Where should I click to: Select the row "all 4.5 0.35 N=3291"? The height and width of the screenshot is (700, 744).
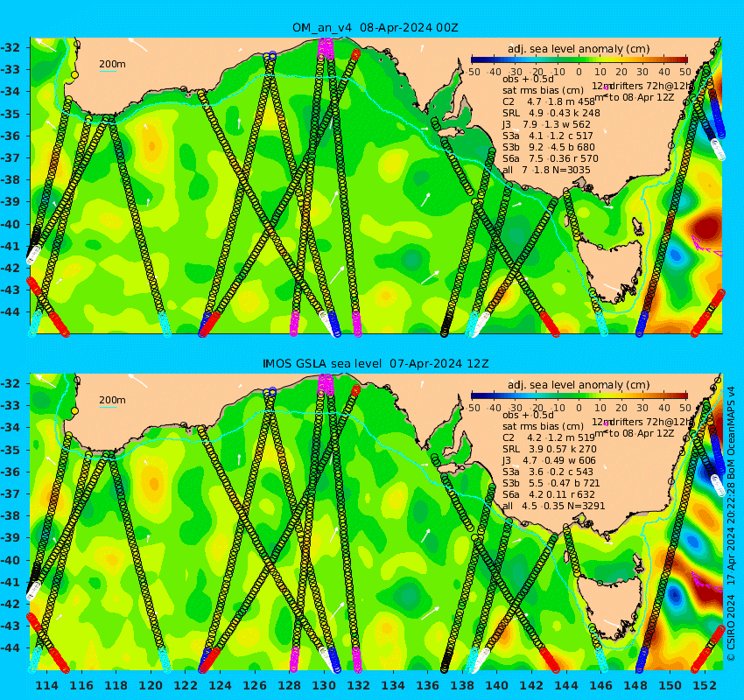[554, 506]
